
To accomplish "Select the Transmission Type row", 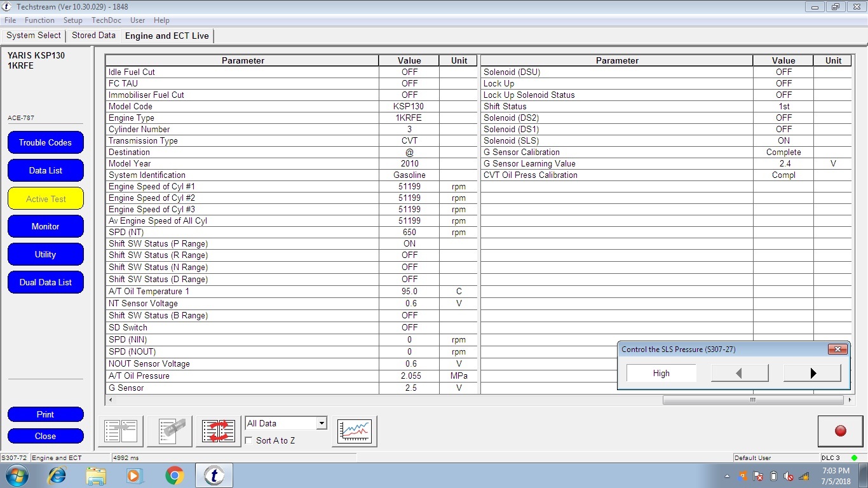I will (x=291, y=140).
